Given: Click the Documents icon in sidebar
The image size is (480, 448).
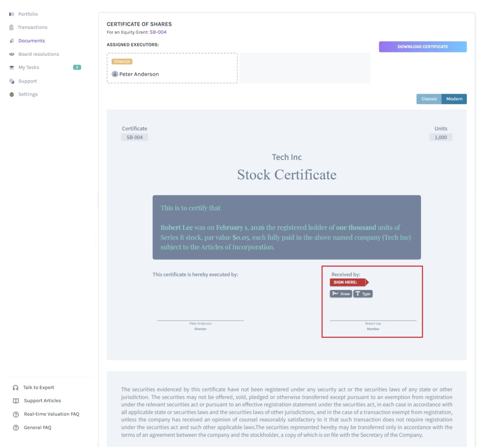Looking at the screenshot, I should [x=12, y=41].
